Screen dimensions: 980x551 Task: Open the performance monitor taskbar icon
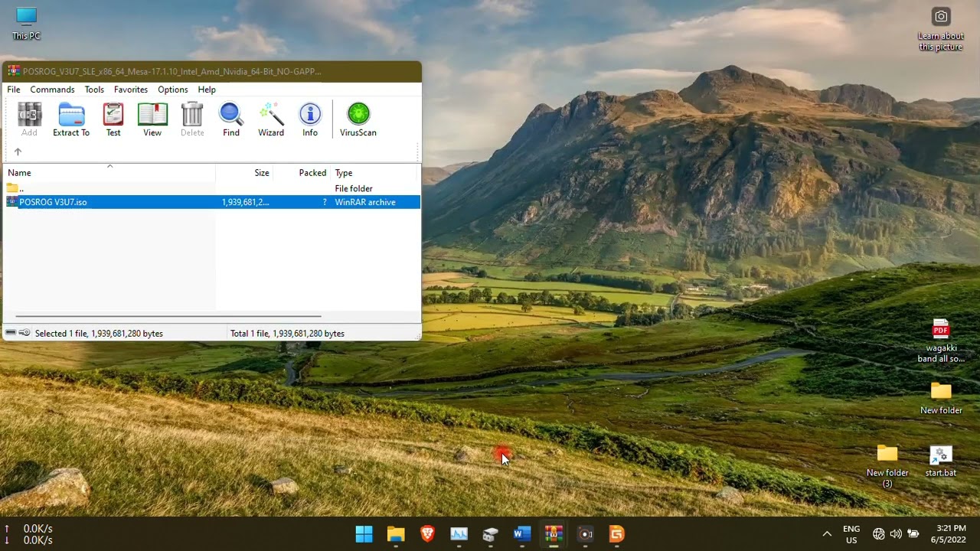tap(459, 534)
